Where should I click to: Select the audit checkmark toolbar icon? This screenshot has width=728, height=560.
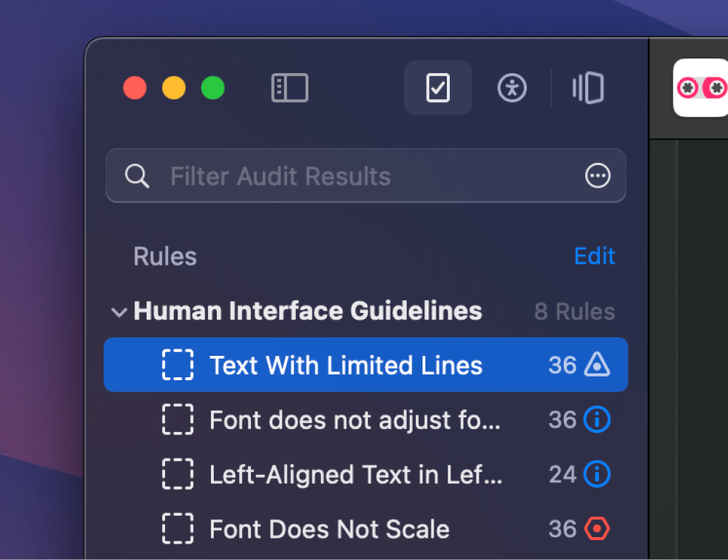pyautogui.click(x=438, y=87)
